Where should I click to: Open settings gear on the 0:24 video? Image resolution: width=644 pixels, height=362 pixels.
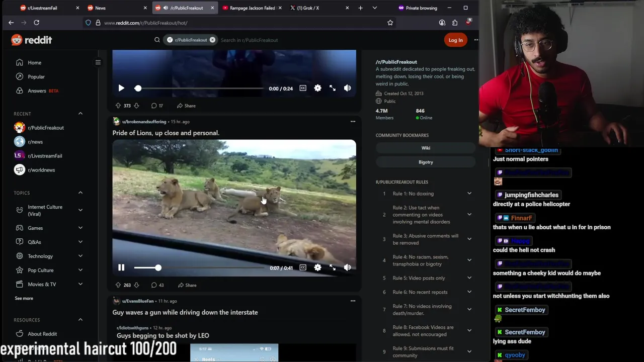317,88
